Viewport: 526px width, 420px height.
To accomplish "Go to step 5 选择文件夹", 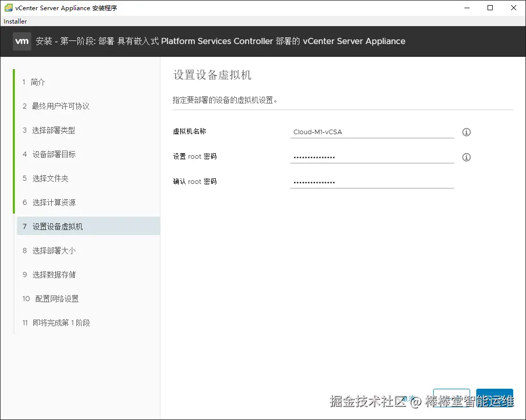I will point(45,179).
